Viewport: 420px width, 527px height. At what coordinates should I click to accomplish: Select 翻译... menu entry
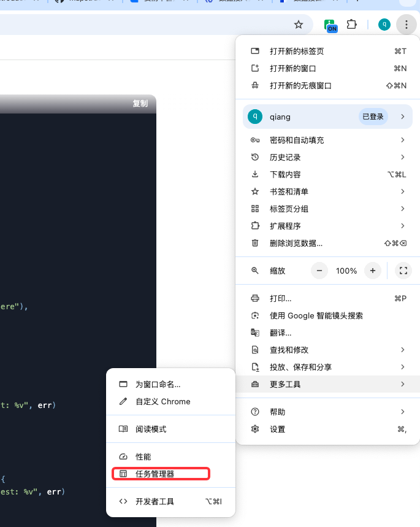[x=327, y=333]
